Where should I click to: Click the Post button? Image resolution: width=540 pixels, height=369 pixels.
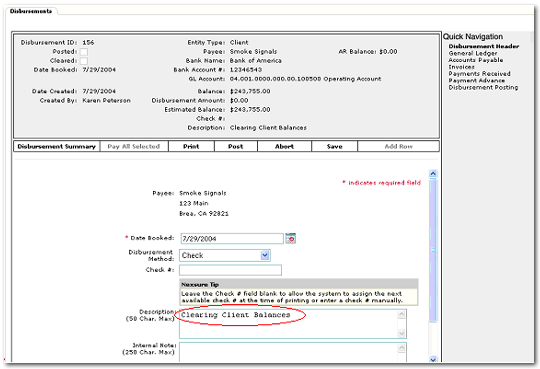point(236,146)
